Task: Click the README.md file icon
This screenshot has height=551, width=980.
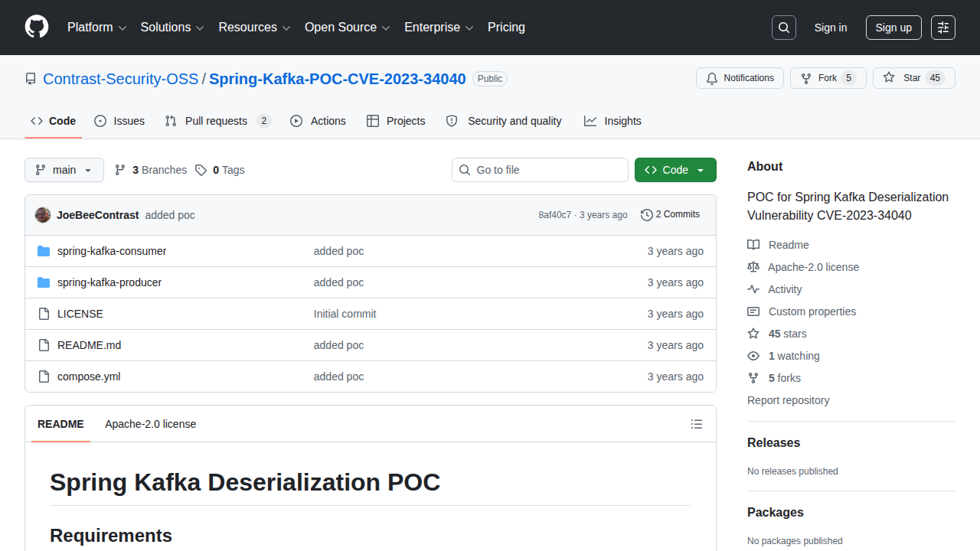Action: point(44,345)
